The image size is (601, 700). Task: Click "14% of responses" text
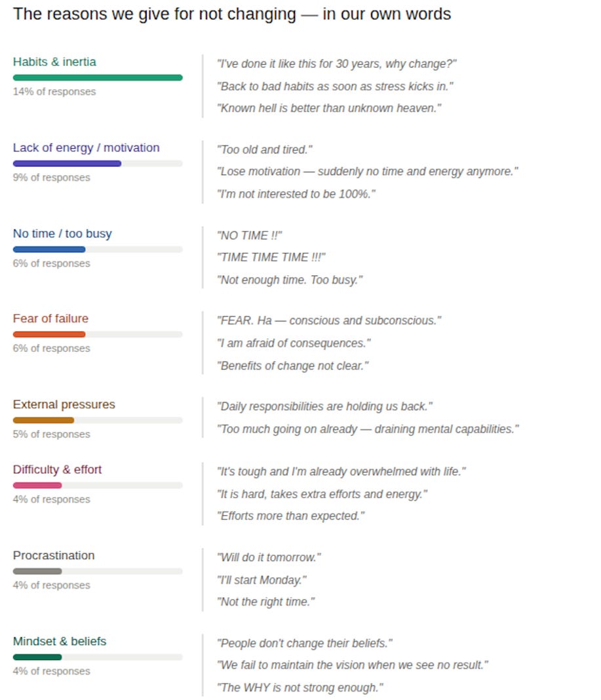tap(54, 92)
